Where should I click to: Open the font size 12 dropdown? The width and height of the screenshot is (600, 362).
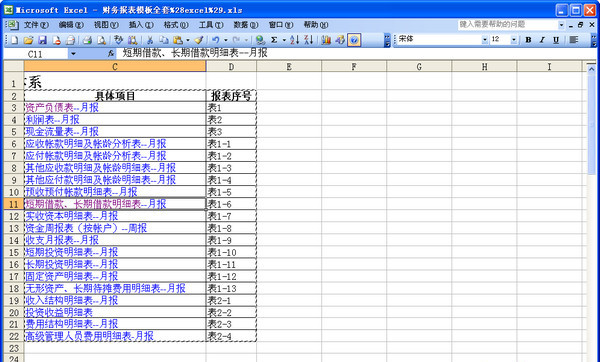tap(514, 40)
